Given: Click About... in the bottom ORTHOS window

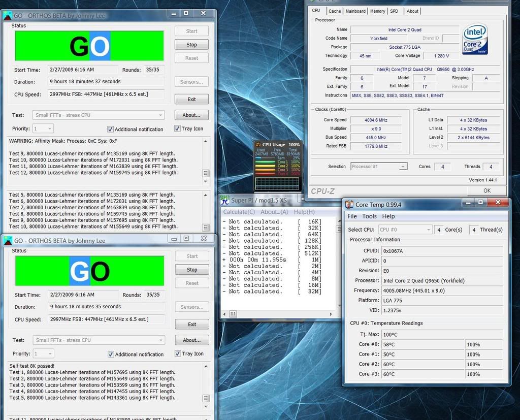Looking at the screenshot, I should [191, 340].
